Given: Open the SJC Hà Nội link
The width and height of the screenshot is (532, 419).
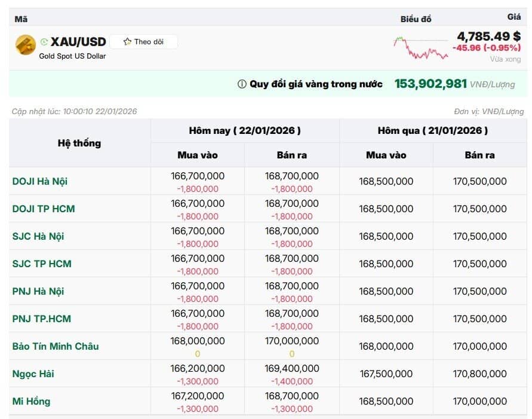Looking at the screenshot, I should point(38,236).
